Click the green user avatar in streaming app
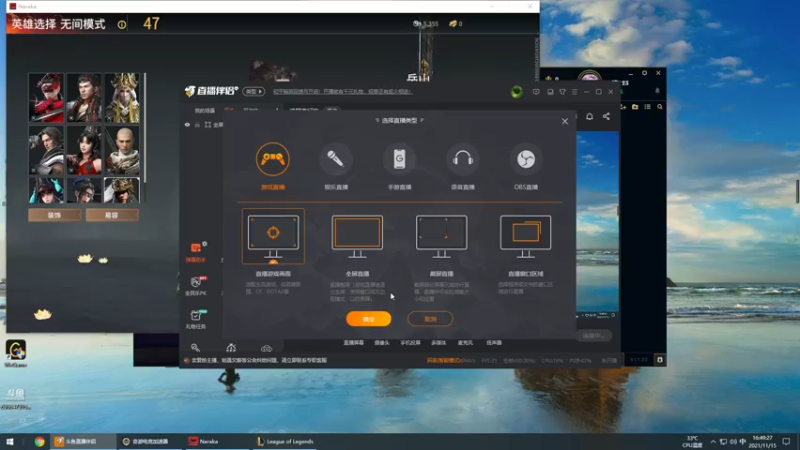 click(517, 92)
